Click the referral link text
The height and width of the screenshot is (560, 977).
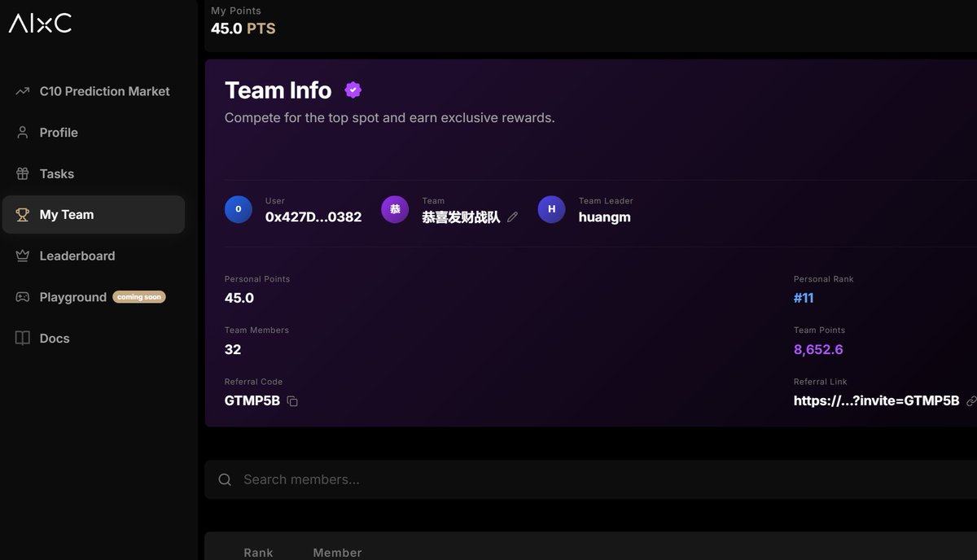[x=876, y=400]
